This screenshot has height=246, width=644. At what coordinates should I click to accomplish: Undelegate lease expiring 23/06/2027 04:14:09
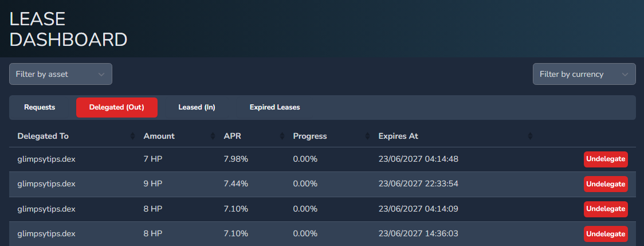606,209
